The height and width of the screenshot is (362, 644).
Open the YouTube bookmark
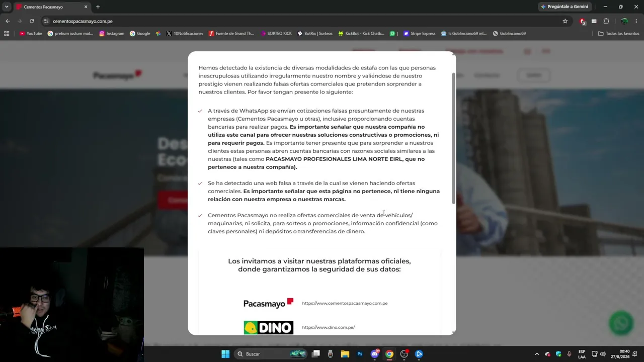click(x=31, y=34)
